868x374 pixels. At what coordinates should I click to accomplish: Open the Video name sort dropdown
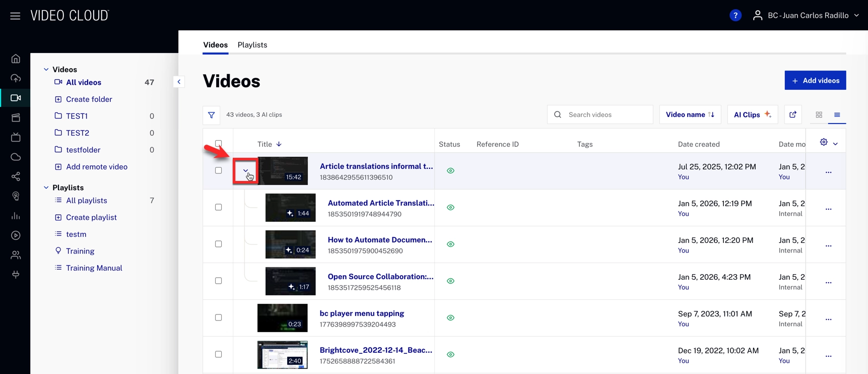pyautogui.click(x=690, y=115)
